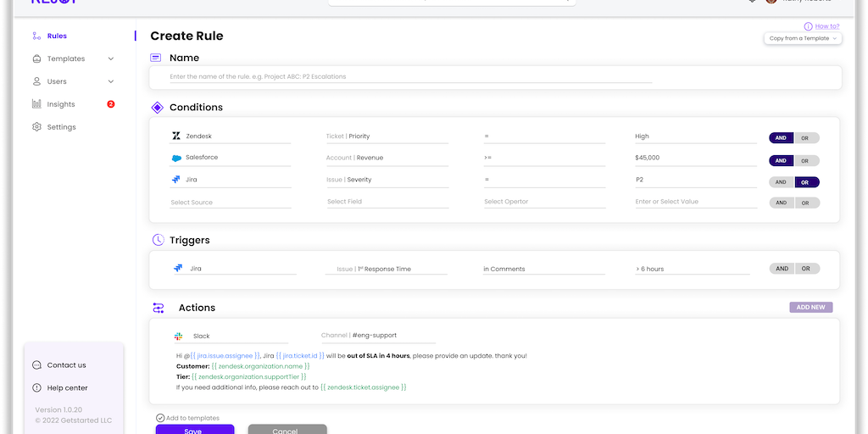Open the Rules page in sidebar
This screenshot has width=868, height=434.
[57, 36]
